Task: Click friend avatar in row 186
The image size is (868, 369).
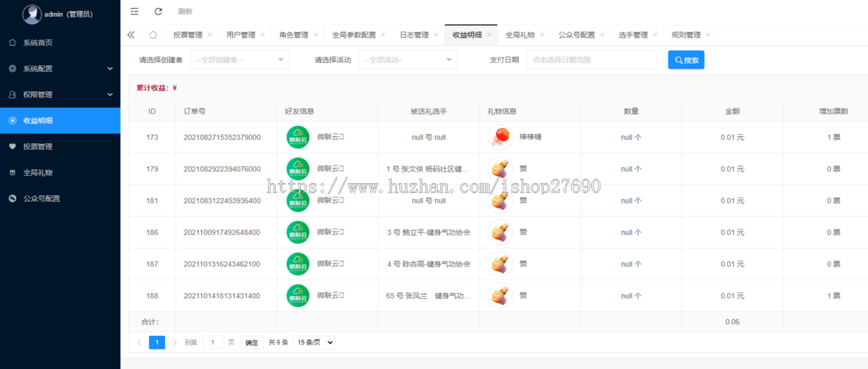Action: [x=298, y=232]
